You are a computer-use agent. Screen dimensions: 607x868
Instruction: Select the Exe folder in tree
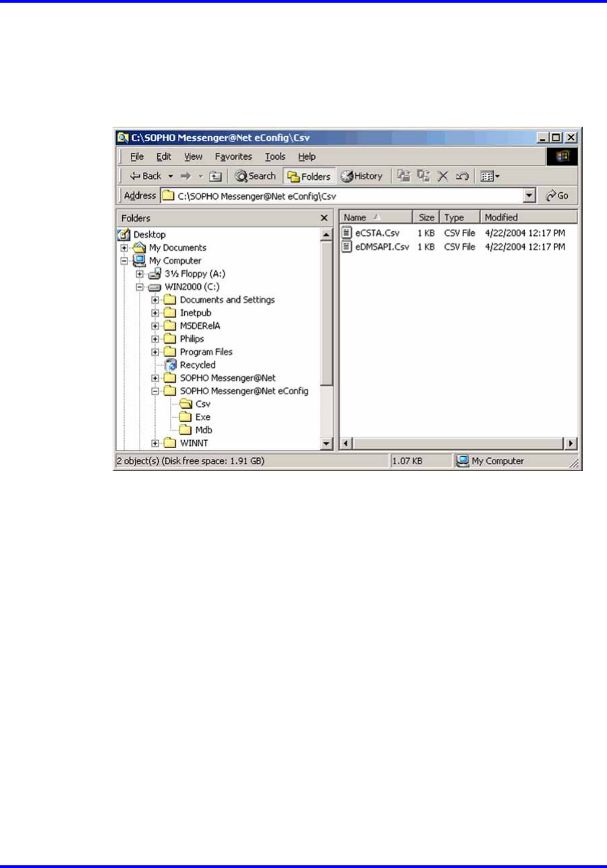coord(203,417)
